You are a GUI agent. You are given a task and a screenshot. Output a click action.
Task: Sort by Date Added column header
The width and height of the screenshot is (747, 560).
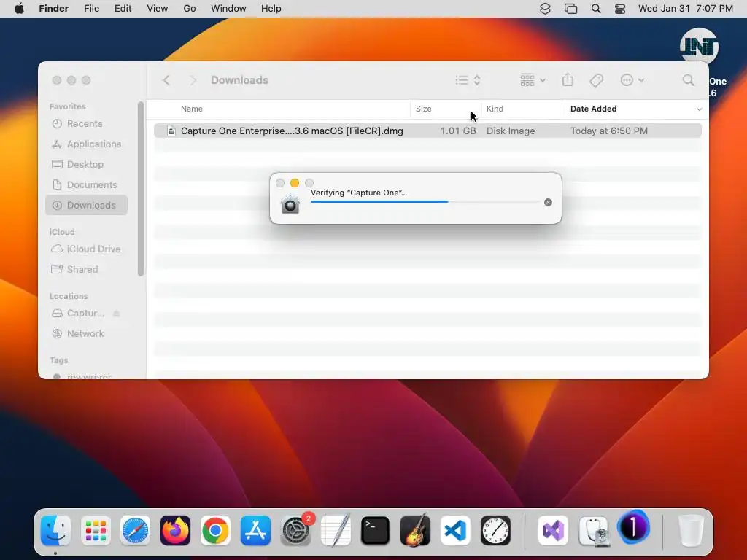(594, 109)
